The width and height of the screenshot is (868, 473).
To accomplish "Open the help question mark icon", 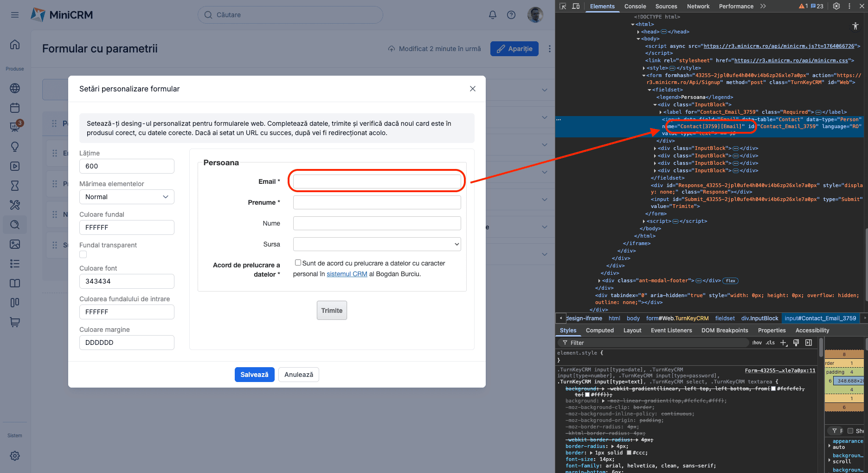I will point(511,15).
